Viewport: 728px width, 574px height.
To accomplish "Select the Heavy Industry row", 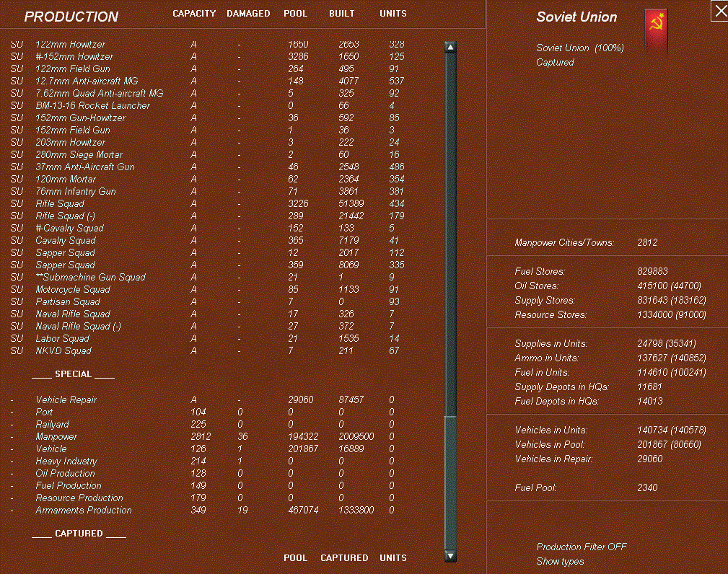I will pyautogui.click(x=203, y=461).
